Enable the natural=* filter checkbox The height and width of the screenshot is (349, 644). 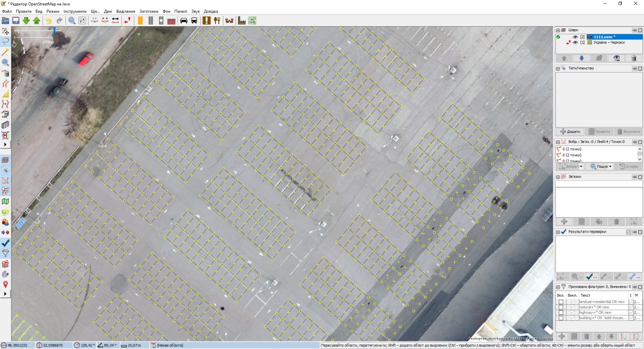[x=561, y=307]
